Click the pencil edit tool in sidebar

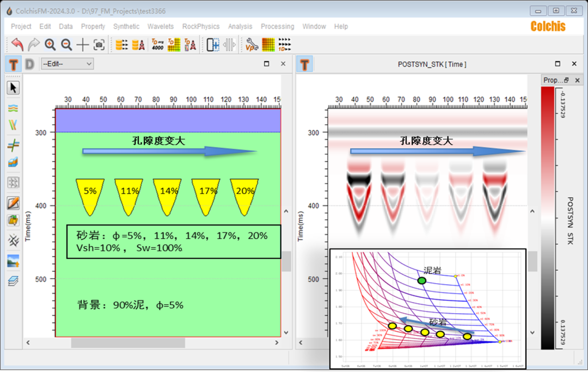(13, 203)
